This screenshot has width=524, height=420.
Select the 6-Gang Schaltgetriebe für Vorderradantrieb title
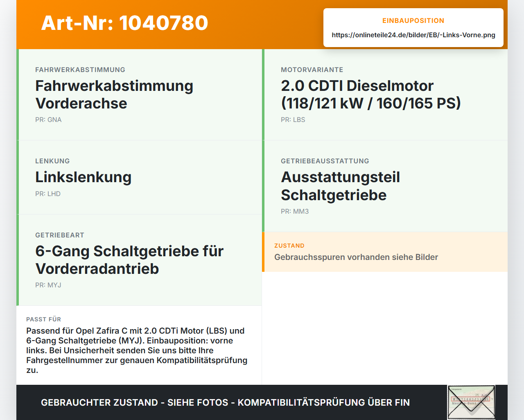coord(129,260)
